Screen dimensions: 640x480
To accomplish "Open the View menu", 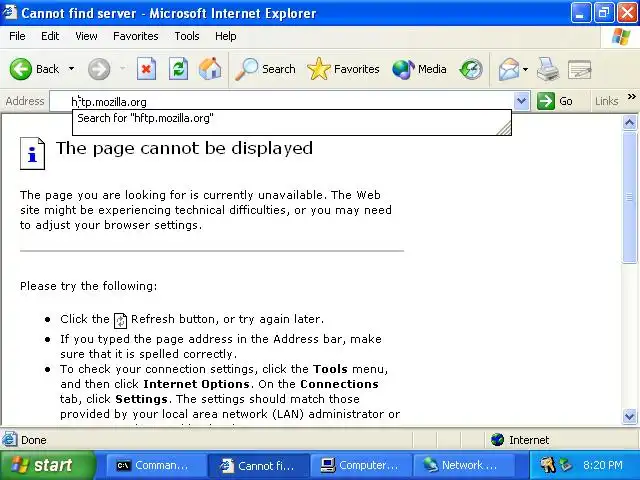I will (x=86, y=36).
